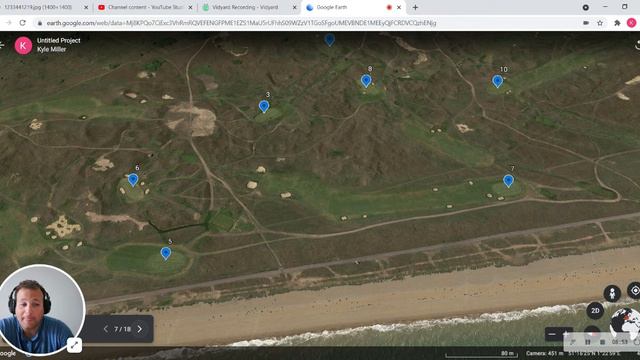This screenshot has width=640, height=360.
Task: Click Chrome media control circle icon
Action: pos(585,7)
